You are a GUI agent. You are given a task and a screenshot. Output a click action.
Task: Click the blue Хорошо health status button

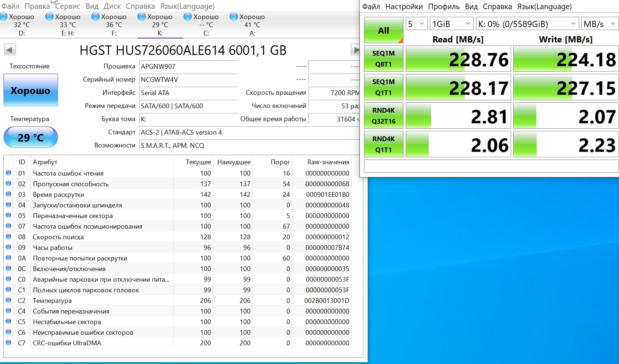(x=31, y=90)
